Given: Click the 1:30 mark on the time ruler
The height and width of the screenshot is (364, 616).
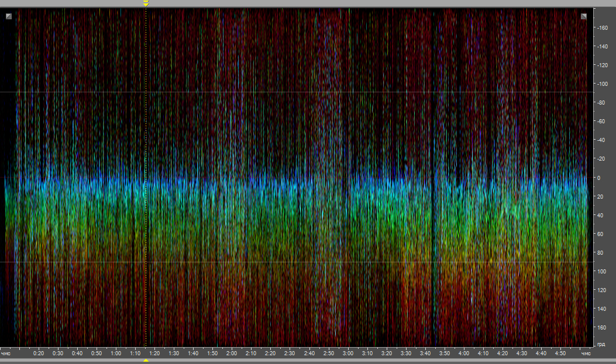Looking at the screenshot, I should click(174, 353).
